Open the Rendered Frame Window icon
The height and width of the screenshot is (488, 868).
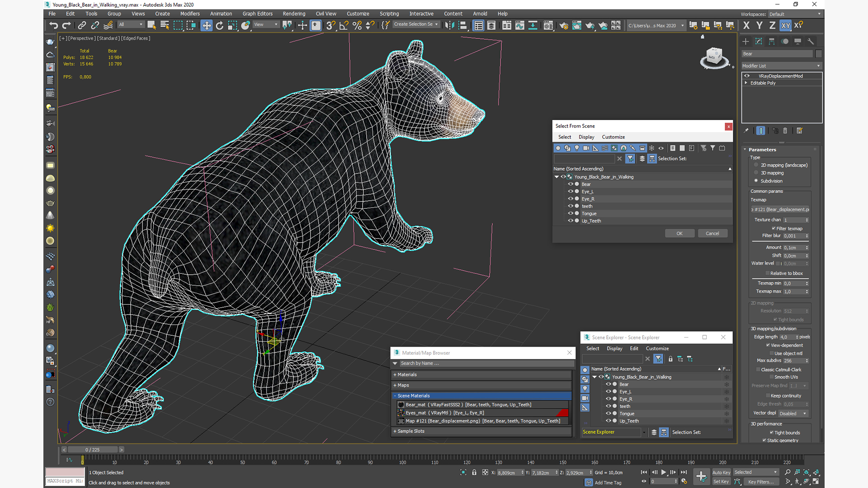[x=576, y=25]
